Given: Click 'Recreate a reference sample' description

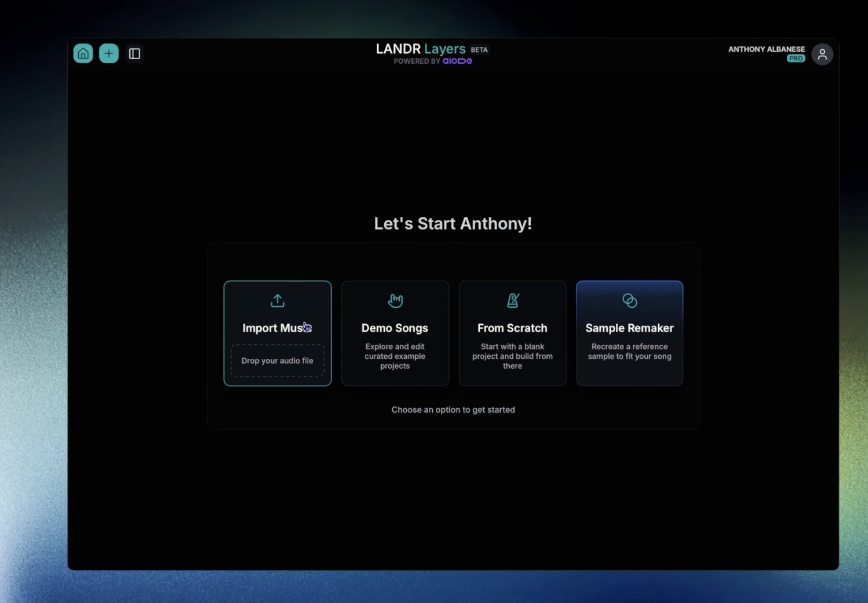Looking at the screenshot, I should click(x=629, y=351).
